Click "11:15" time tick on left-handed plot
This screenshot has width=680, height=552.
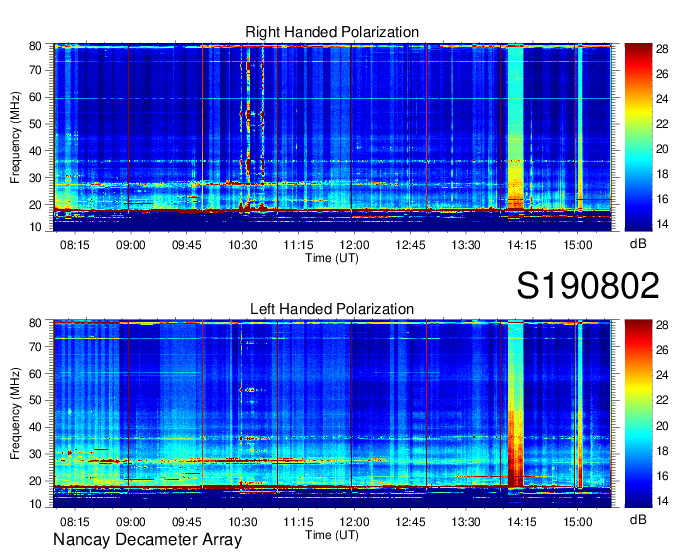tap(298, 522)
